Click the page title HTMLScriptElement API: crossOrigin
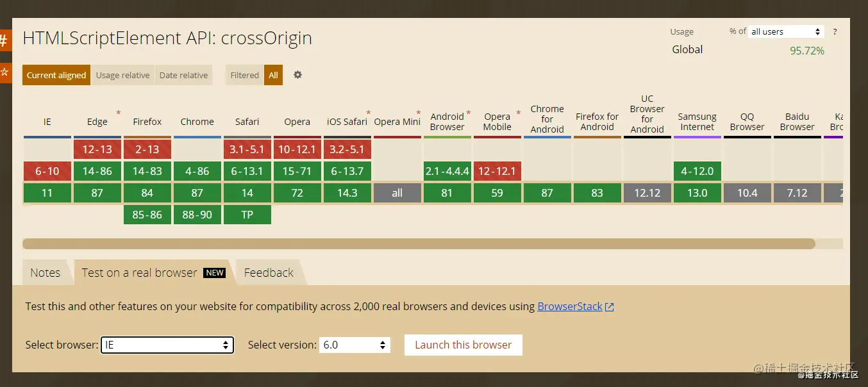Image resolution: width=868 pixels, height=387 pixels. 167,38
